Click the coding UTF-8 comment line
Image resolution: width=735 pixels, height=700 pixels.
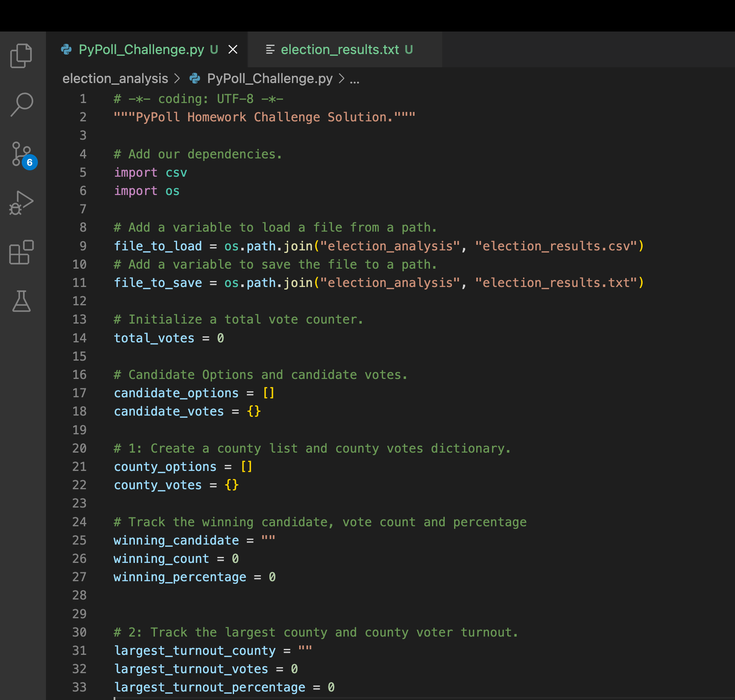coord(198,99)
